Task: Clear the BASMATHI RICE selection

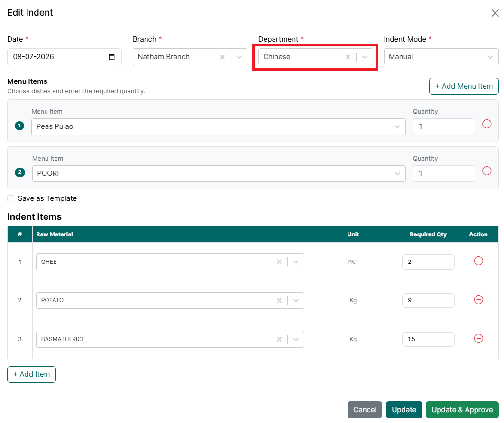Action: (279, 339)
